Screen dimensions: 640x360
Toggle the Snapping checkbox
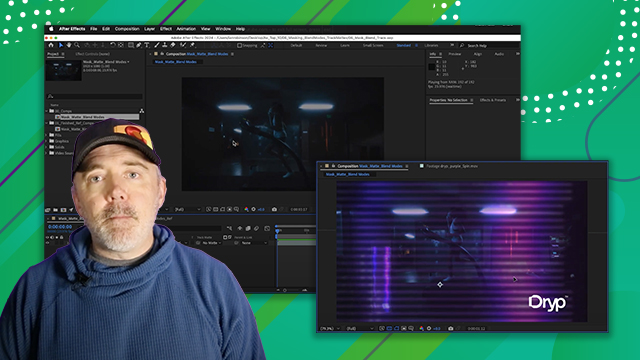coord(240,45)
